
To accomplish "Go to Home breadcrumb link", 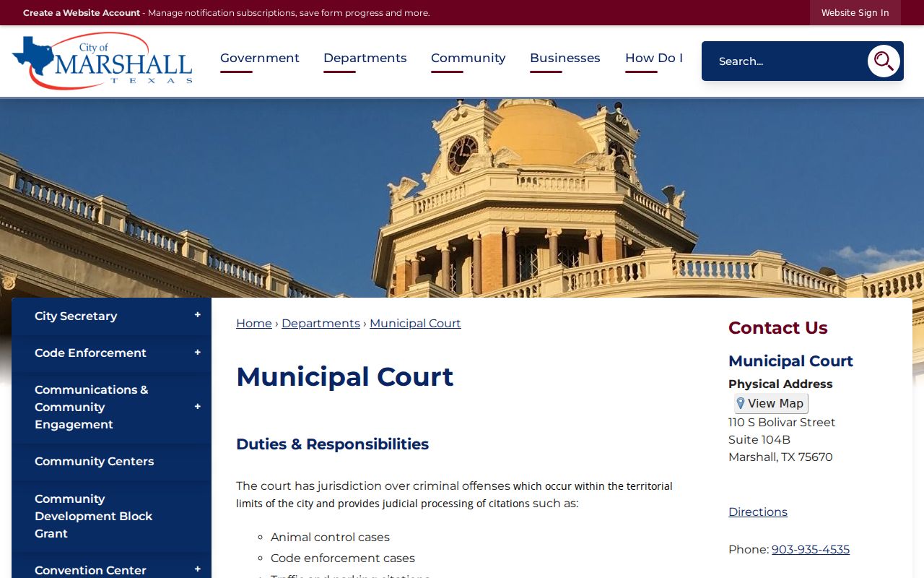I will [254, 323].
